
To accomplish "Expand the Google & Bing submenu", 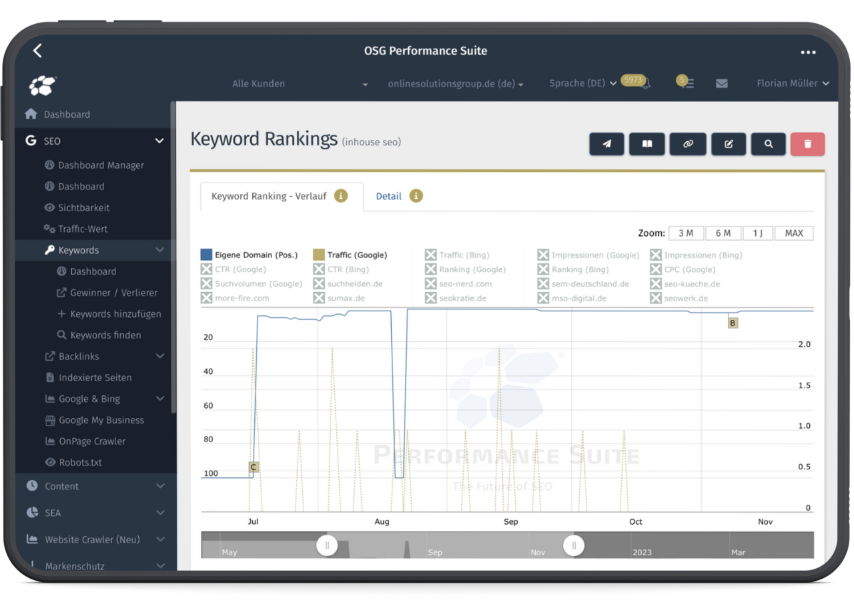I will 159,399.
